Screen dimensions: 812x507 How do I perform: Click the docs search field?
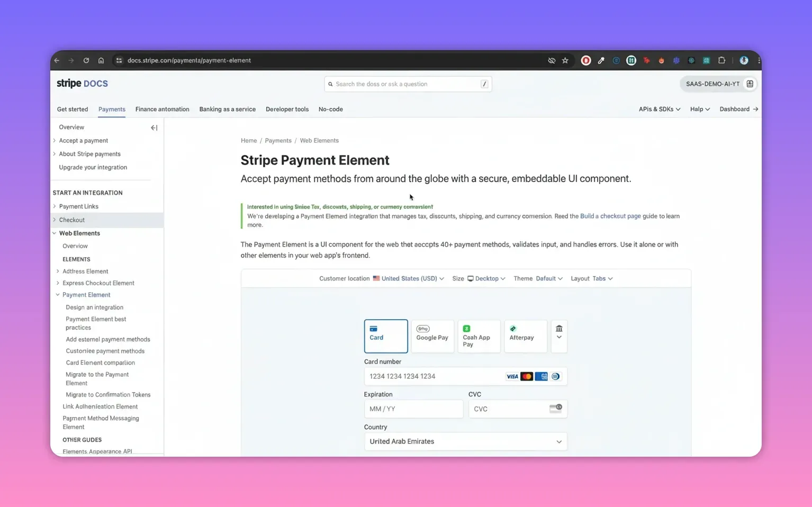tap(408, 84)
